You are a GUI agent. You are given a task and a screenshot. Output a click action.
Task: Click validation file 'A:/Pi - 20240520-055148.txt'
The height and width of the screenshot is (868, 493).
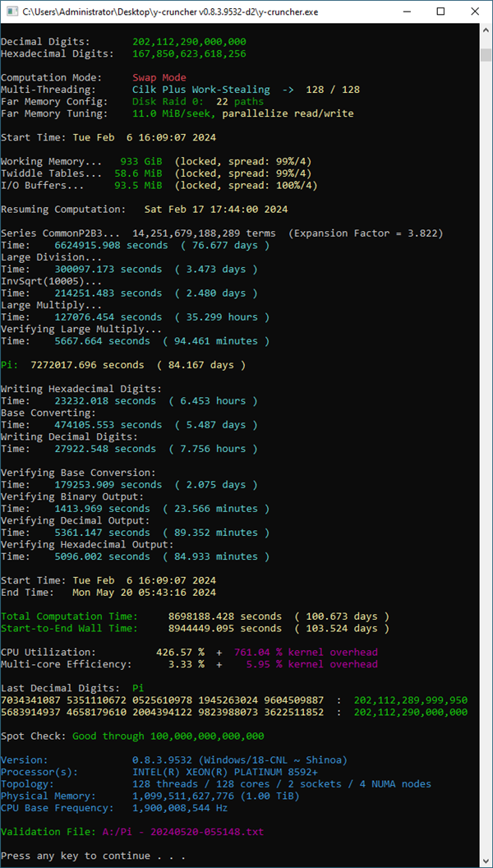coord(183,832)
